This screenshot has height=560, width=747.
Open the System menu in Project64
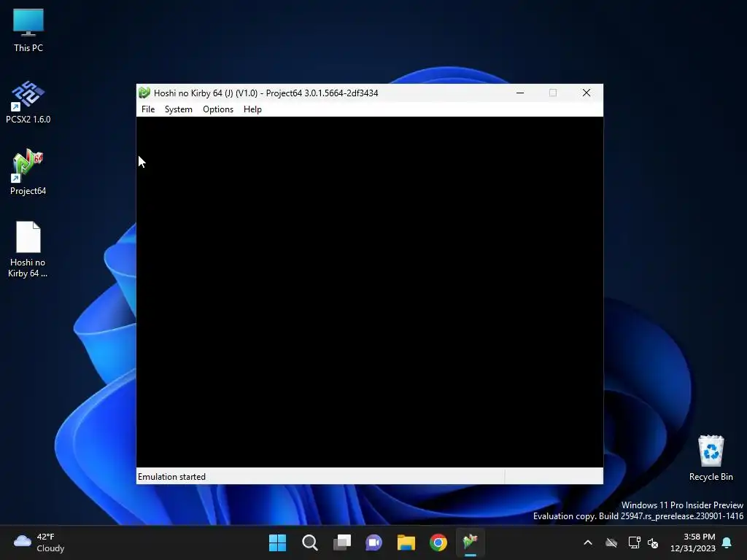178,109
